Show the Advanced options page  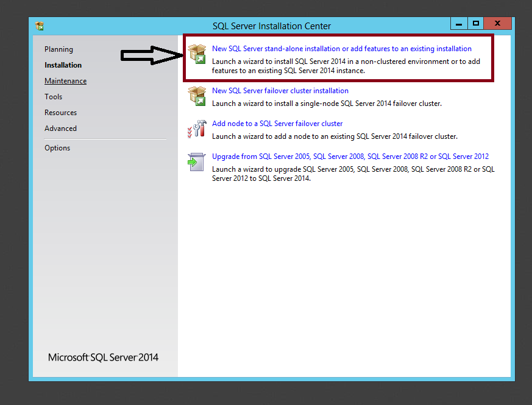[60, 129]
